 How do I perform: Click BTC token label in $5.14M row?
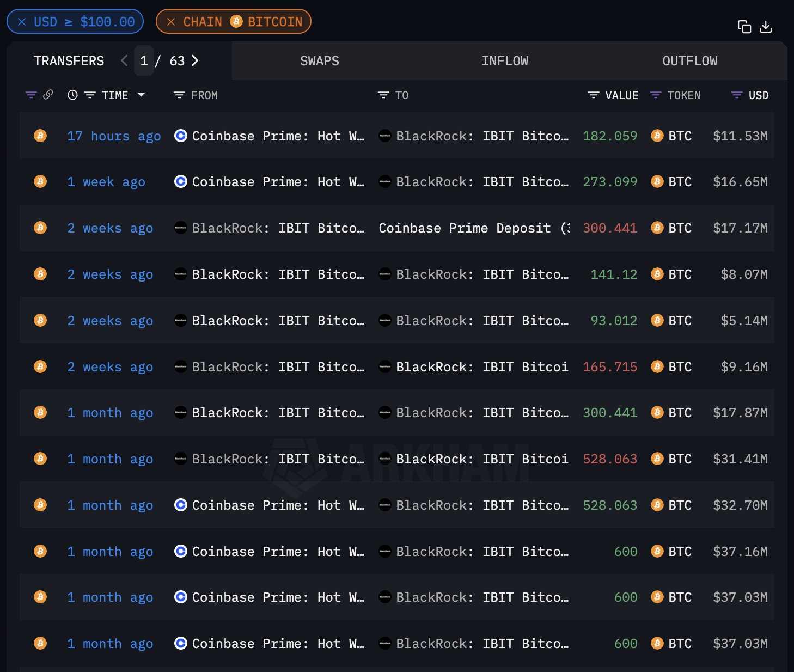tap(680, 321)
